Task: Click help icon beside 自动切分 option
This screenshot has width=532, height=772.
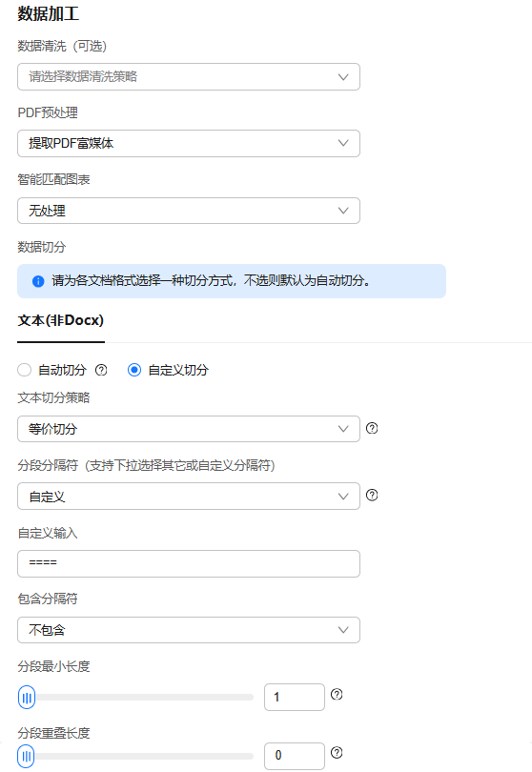Action: pos(101,370)
